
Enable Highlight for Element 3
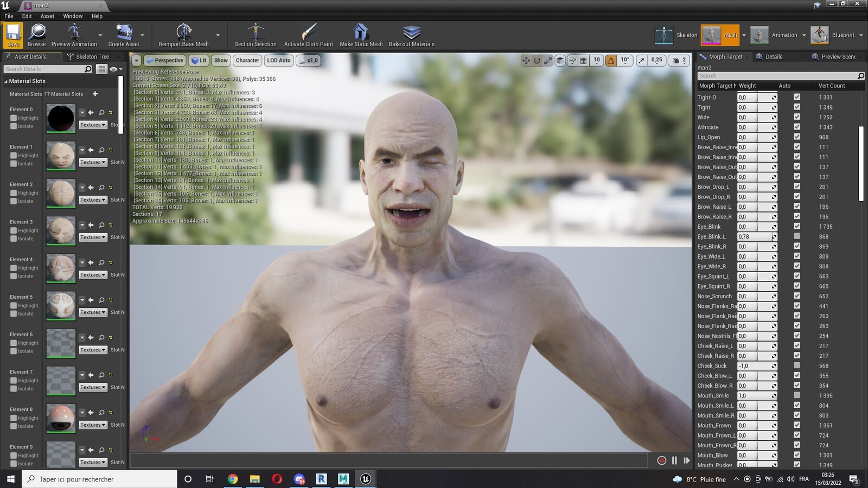pos(14,230)
